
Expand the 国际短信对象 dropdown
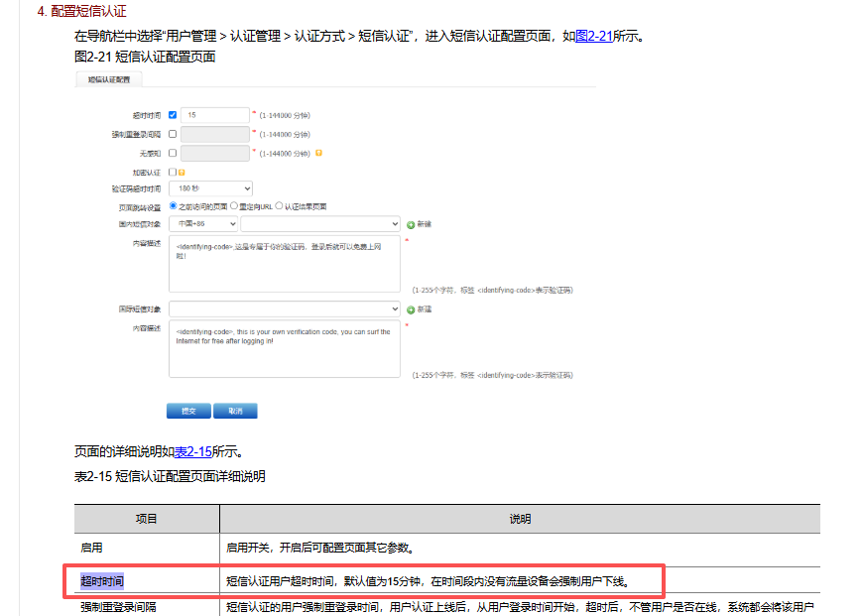(285, 309)
